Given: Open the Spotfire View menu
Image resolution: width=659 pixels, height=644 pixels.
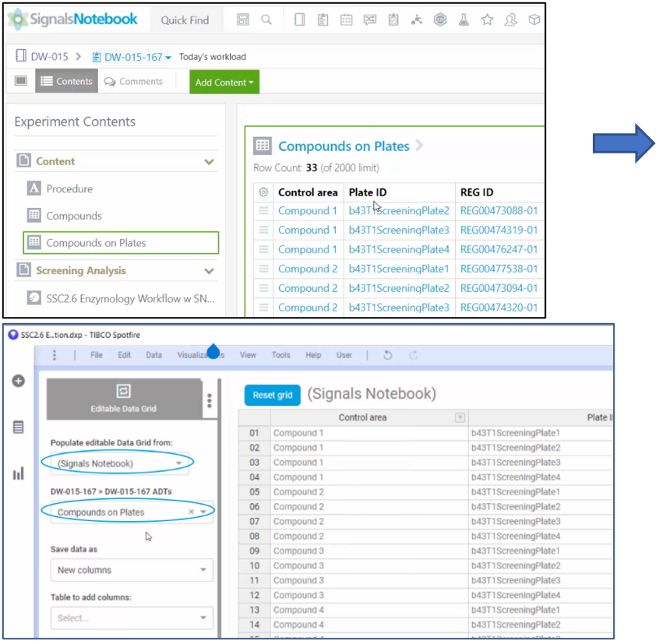Looking at the screenshot, I should [248, 355].
